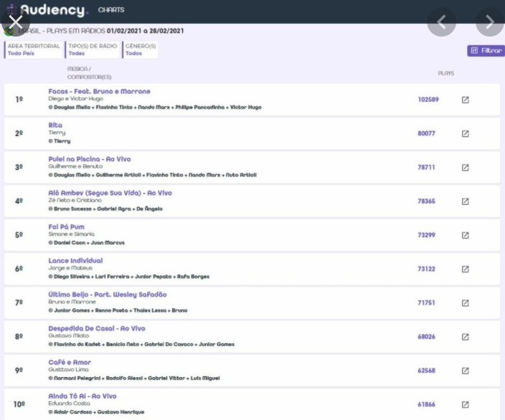This screenshot has width=505, height=420.
Task: Open external link icon for Lance Individual
Action: (x=465, y=269)
